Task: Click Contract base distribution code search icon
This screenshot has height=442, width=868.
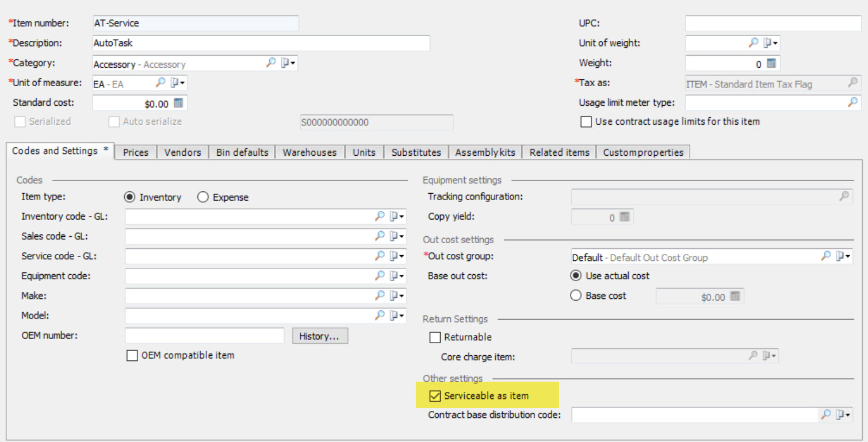Action: (x=826, y=414)
